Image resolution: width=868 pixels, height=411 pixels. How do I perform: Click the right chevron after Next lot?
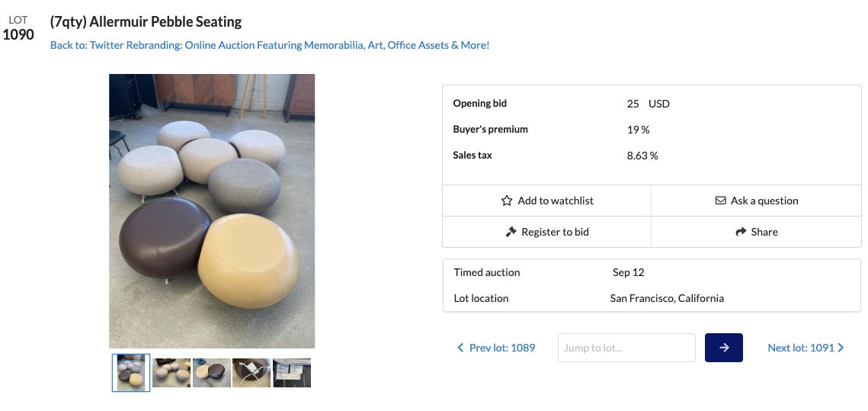841,348
